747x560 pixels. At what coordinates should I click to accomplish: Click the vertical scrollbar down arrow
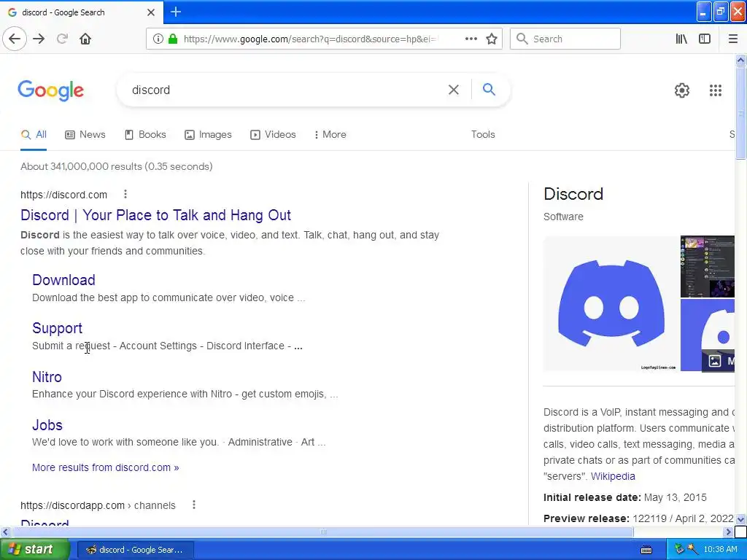[740, 519]
